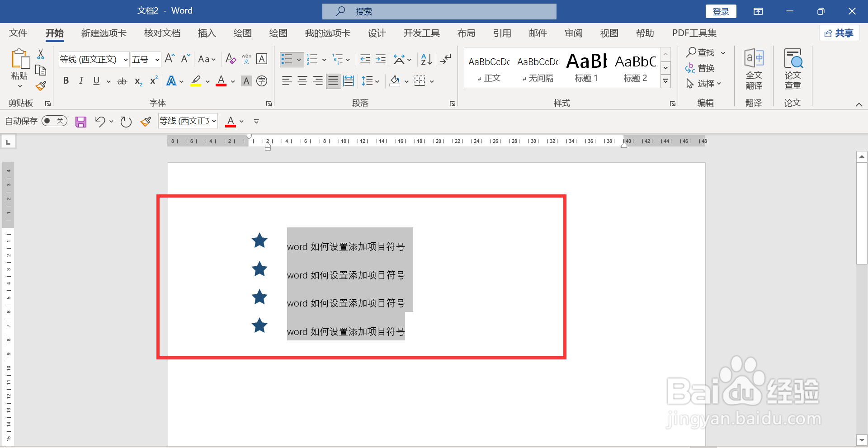Click the search box in title bar
This screenshot has width=868, height=448.
pos(439,11)
